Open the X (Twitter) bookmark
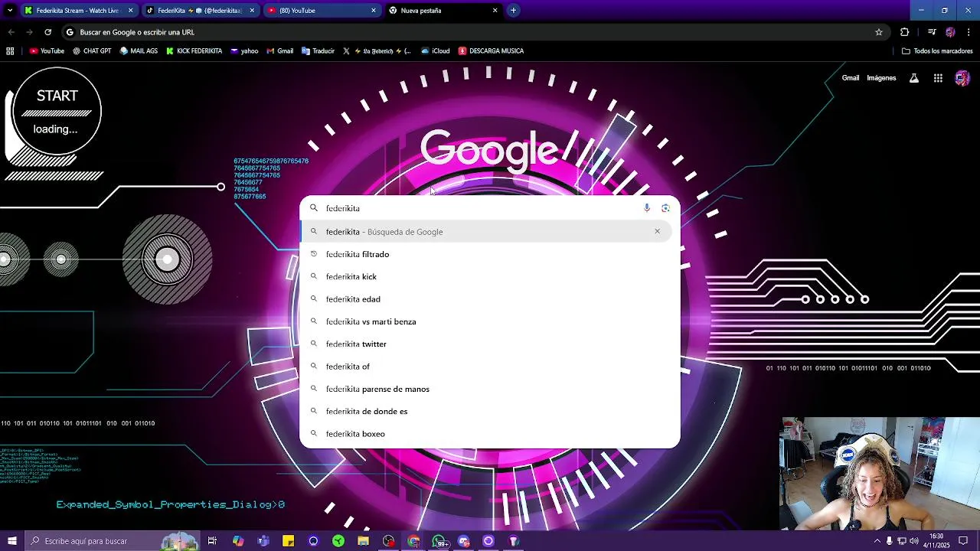 (377, 51)
